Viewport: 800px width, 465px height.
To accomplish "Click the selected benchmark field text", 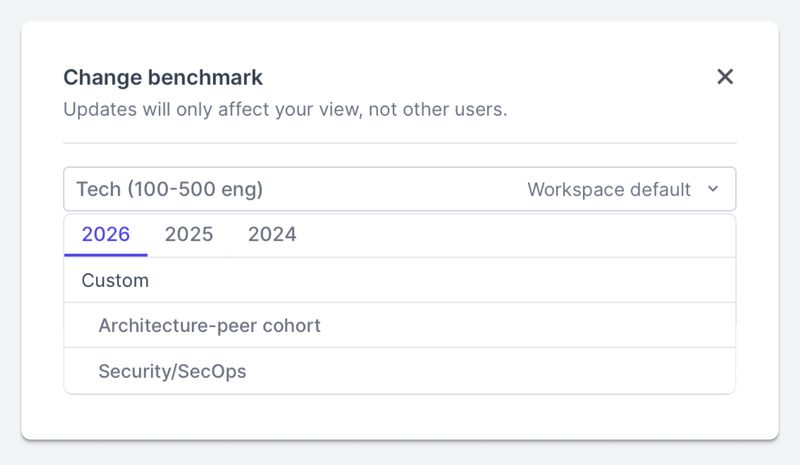I will coord(169,189).
